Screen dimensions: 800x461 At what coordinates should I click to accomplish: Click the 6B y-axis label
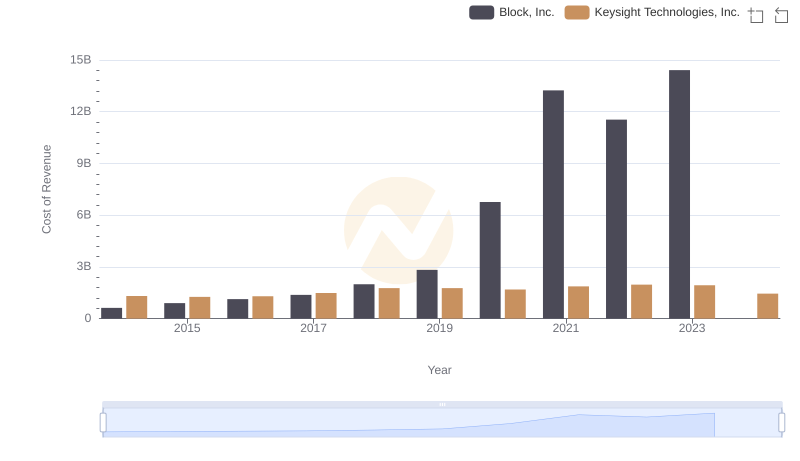tap(84, 215)
